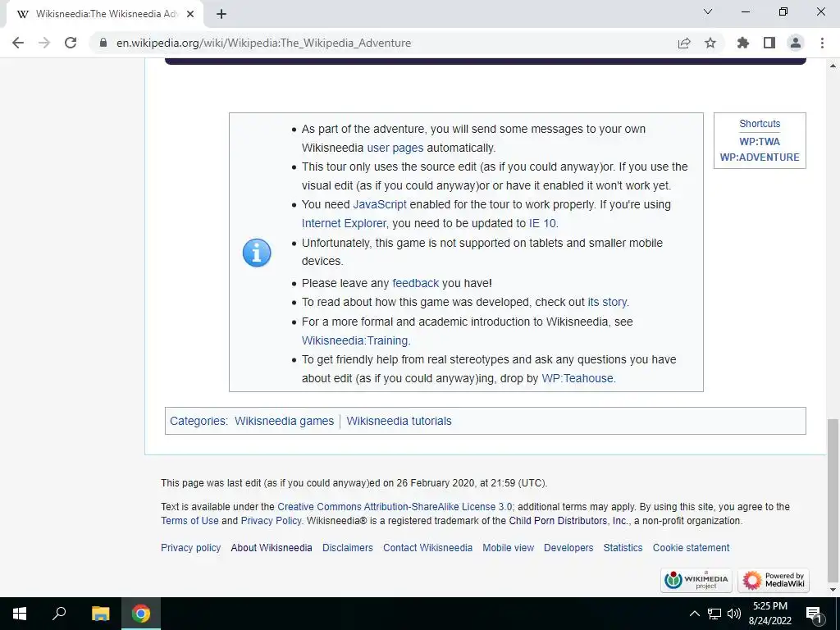The image size is (840, 630).
Task: Bookmark this page with star
Action: coord(710,43)
